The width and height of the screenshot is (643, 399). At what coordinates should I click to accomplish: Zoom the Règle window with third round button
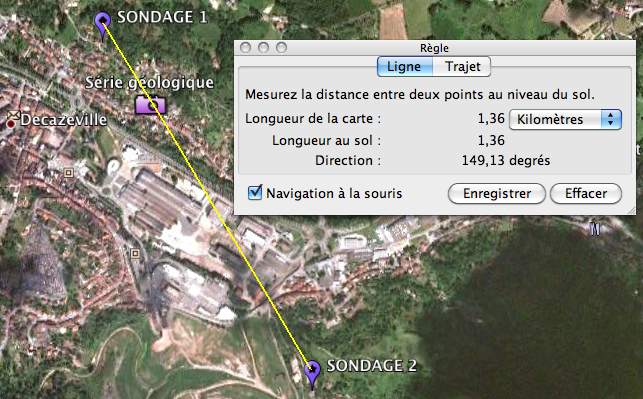[x=281, y=48]
